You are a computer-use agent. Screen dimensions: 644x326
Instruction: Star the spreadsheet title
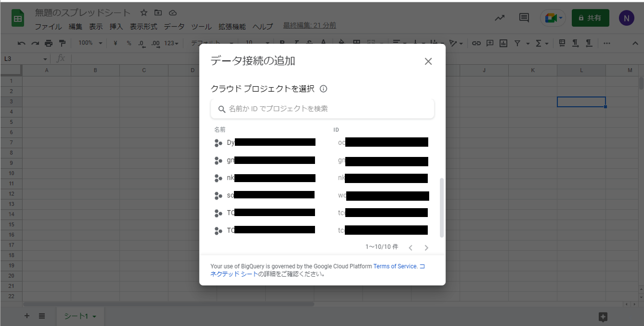click(x=144, y=13)
